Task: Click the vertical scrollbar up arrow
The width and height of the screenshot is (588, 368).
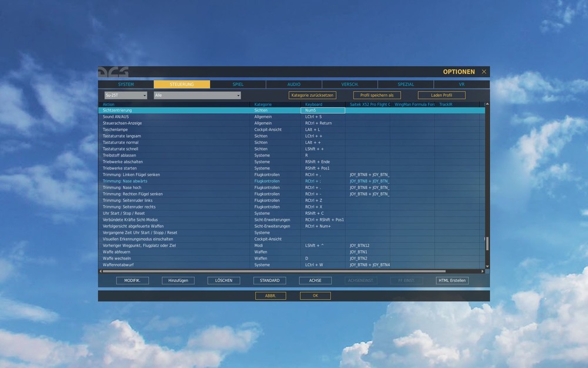Action: coord(487,104)
